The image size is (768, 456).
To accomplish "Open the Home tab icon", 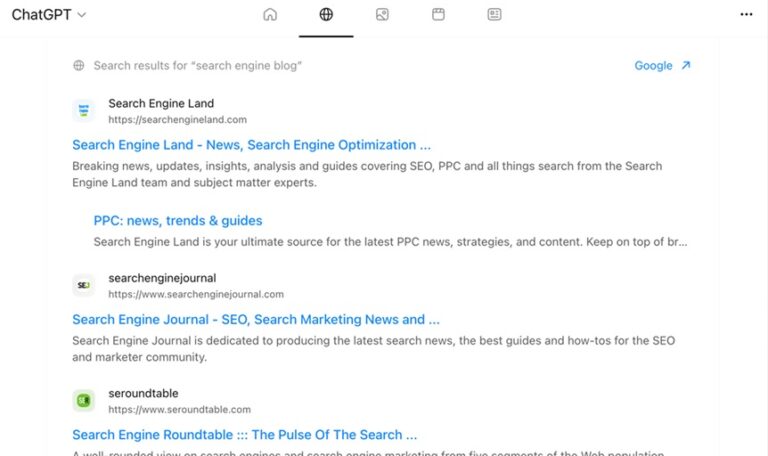I will [x=270, y=15].
